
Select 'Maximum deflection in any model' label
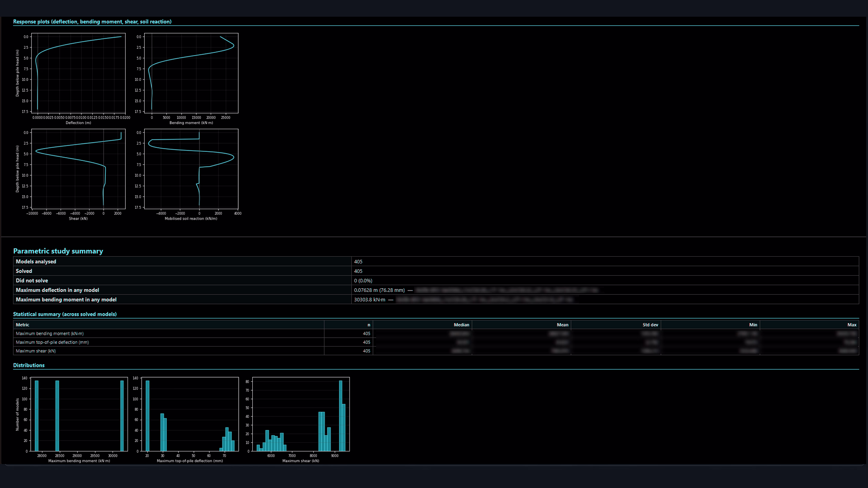(x=57, y=290)
